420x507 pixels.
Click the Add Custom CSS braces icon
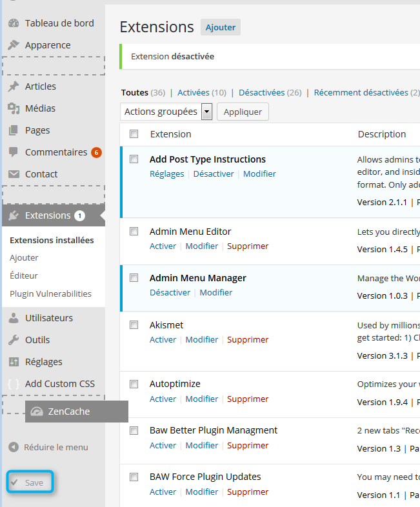[14, 384]
